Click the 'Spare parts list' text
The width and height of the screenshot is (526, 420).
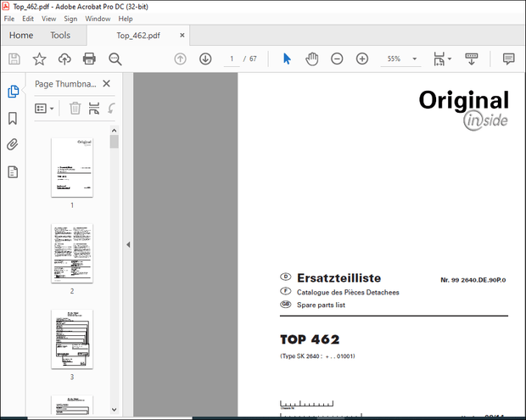(321, 305)
